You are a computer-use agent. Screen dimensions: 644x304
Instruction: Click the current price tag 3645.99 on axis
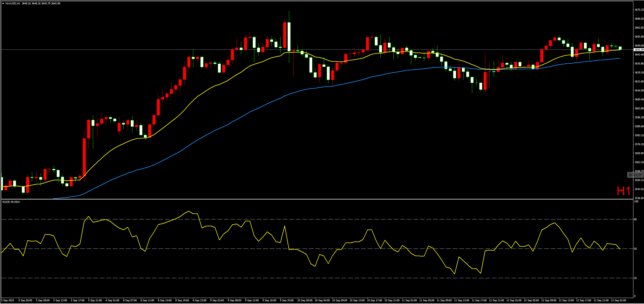pos(639,49)
